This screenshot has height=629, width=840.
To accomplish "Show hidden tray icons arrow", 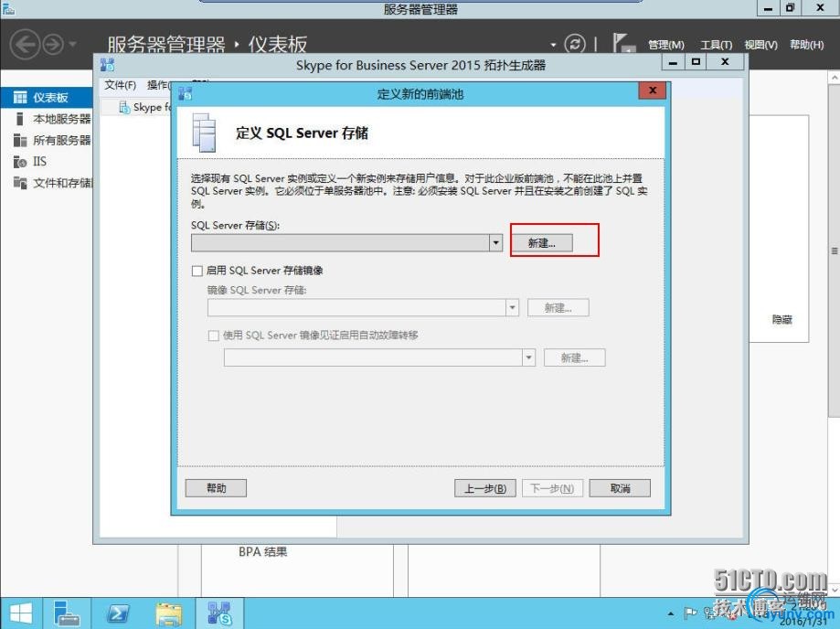I will 671,613.
